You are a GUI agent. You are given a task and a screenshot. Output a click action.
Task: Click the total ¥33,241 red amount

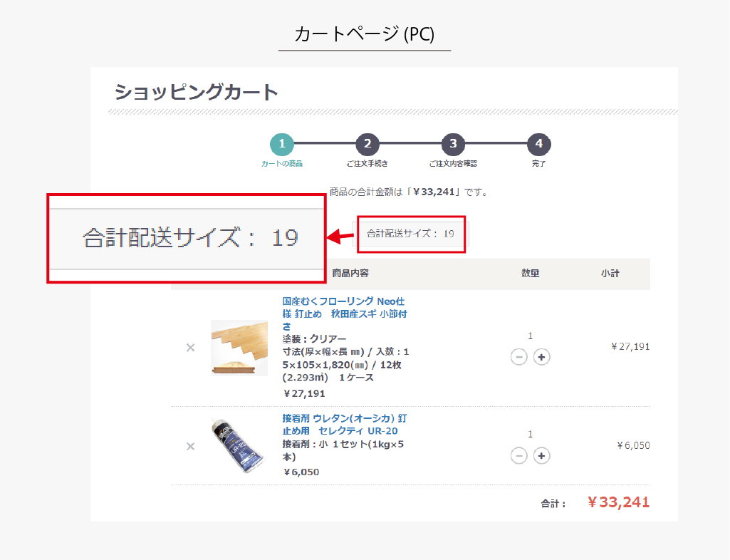tap(618, 502)
